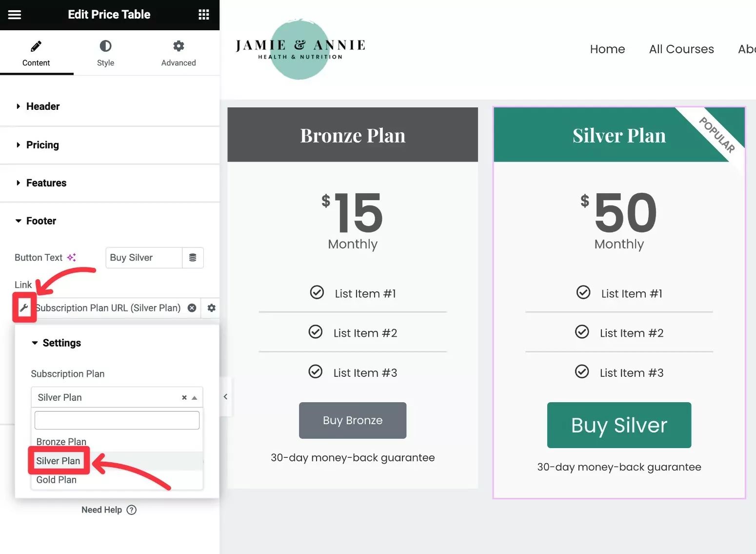The height and width of the screenshot is (554, 756).
Task: Expand the Features section
Action: (46, 183)
